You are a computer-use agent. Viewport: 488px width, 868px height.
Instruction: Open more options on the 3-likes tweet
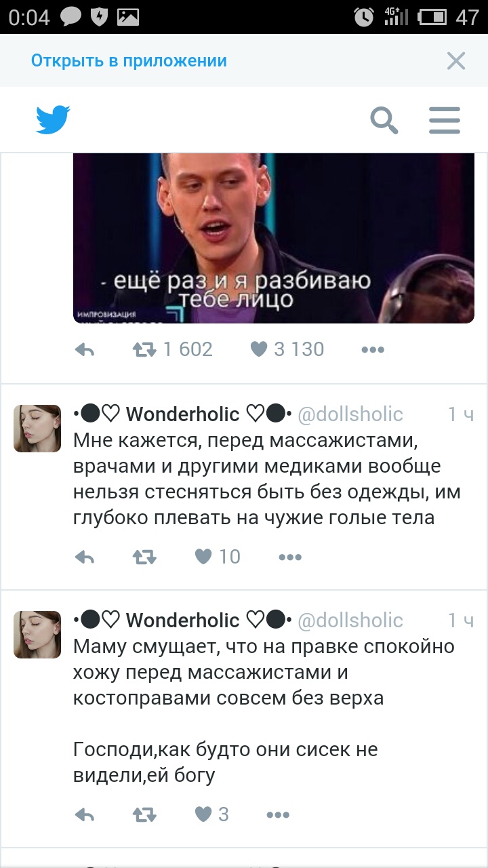click(x=278, y=815)
